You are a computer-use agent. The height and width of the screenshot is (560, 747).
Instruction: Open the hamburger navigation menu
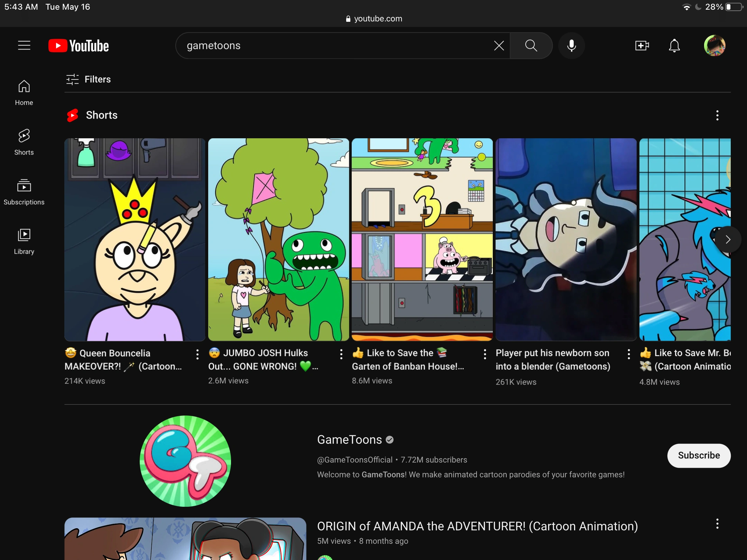coord(24,45)
